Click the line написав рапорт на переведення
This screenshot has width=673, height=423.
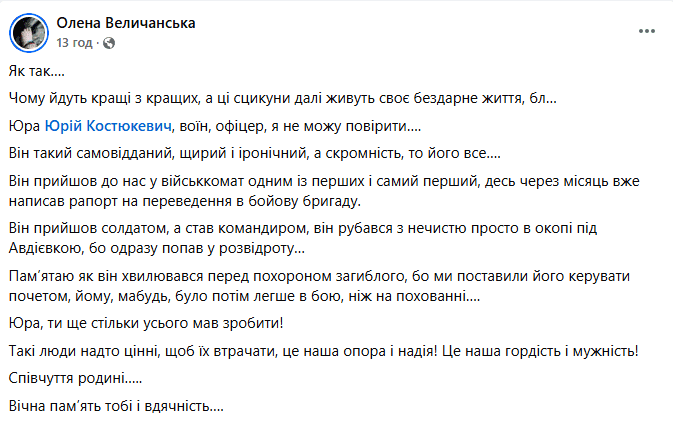coord(185,201)
